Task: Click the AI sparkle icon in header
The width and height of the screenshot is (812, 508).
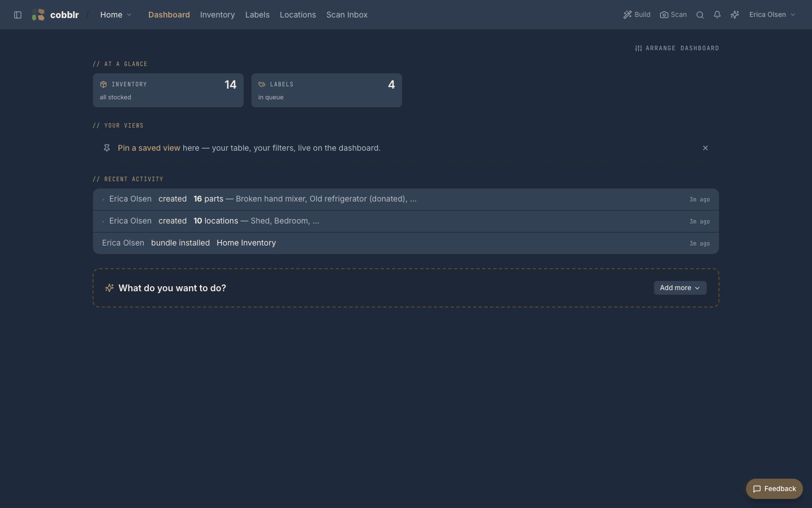Action: pyautogui.click(x=734, y=15)
